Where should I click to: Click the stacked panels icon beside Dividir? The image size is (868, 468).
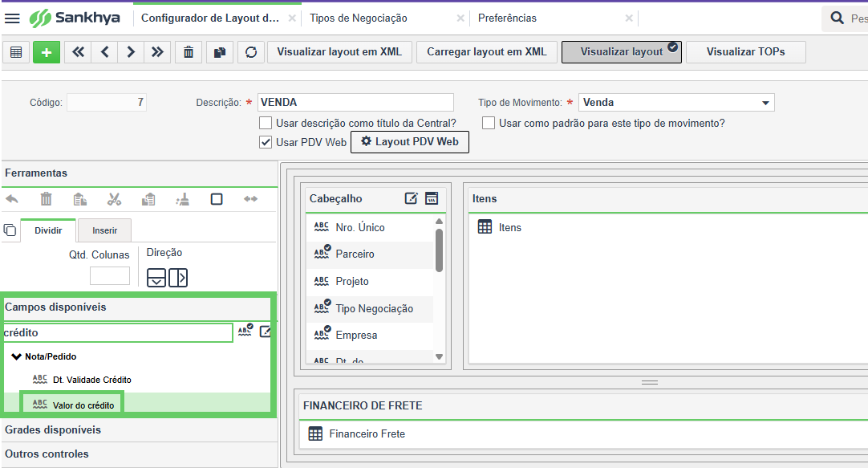pyautogui.click(x=10, y=230)
